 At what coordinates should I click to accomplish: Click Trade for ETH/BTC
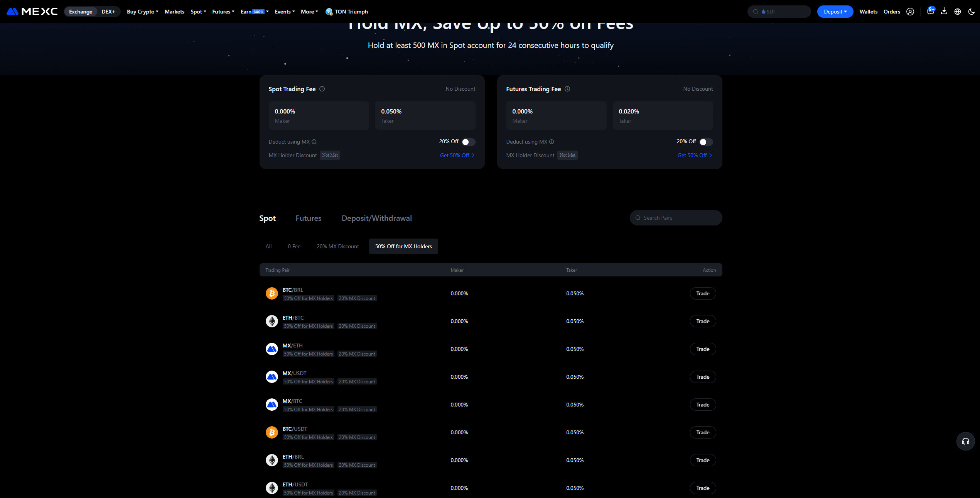703,321
